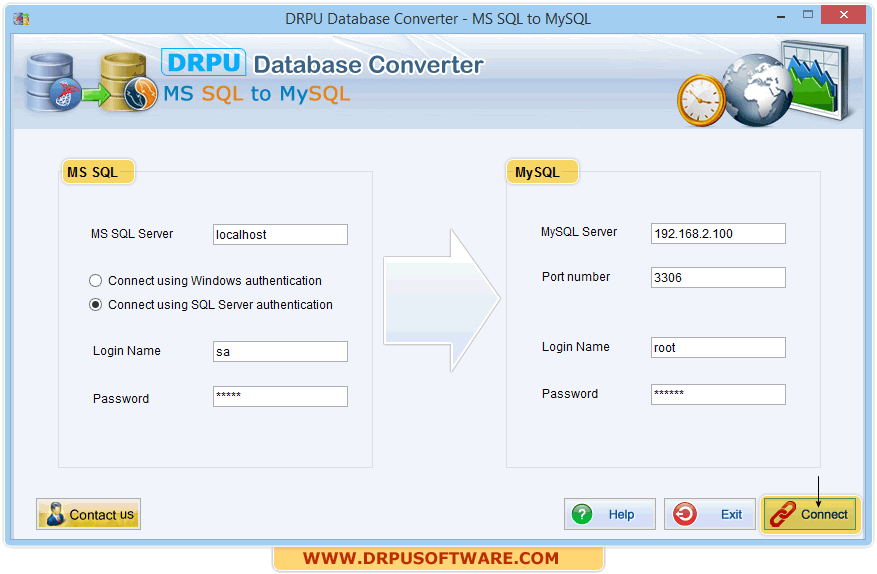
Task: Click the MySQL Password field
Action: tap(718, 394)
